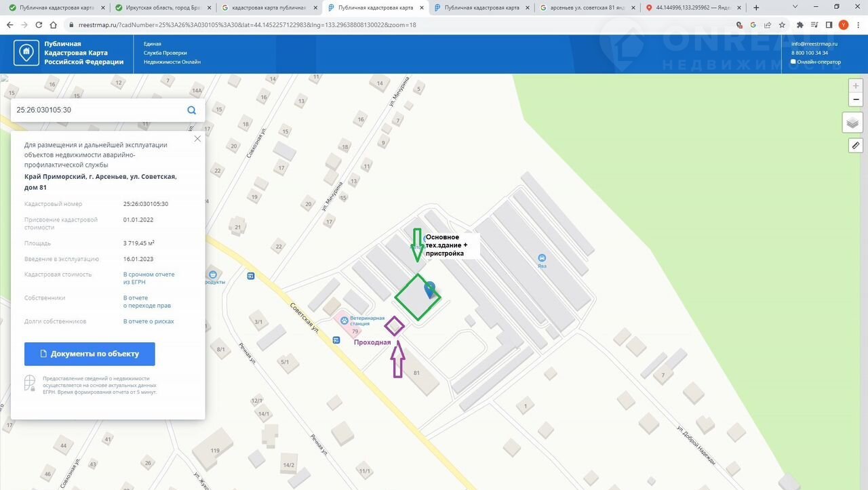Close the parcel information panel

pos(197,138)
